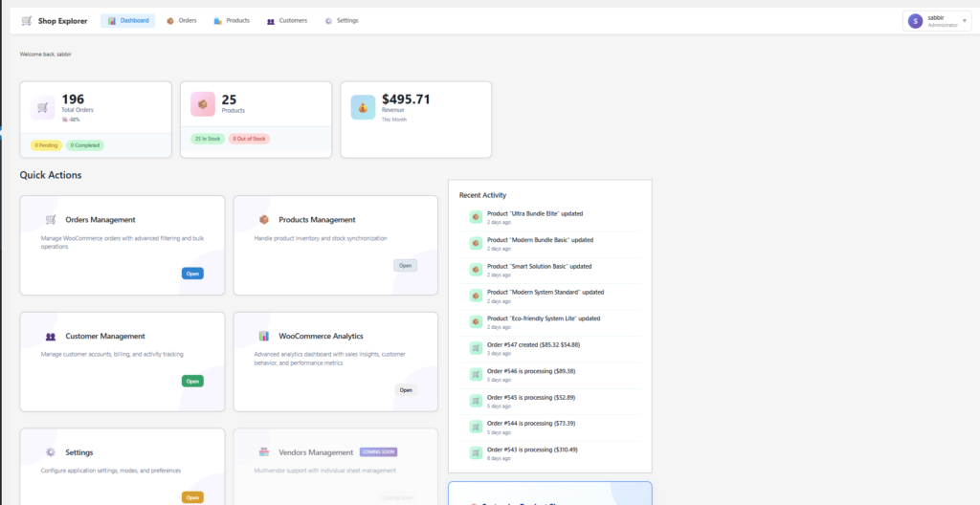Viewport: 980px width, 505px height.
Task: Click the cart icon beside Order #544
Action: 476,427
